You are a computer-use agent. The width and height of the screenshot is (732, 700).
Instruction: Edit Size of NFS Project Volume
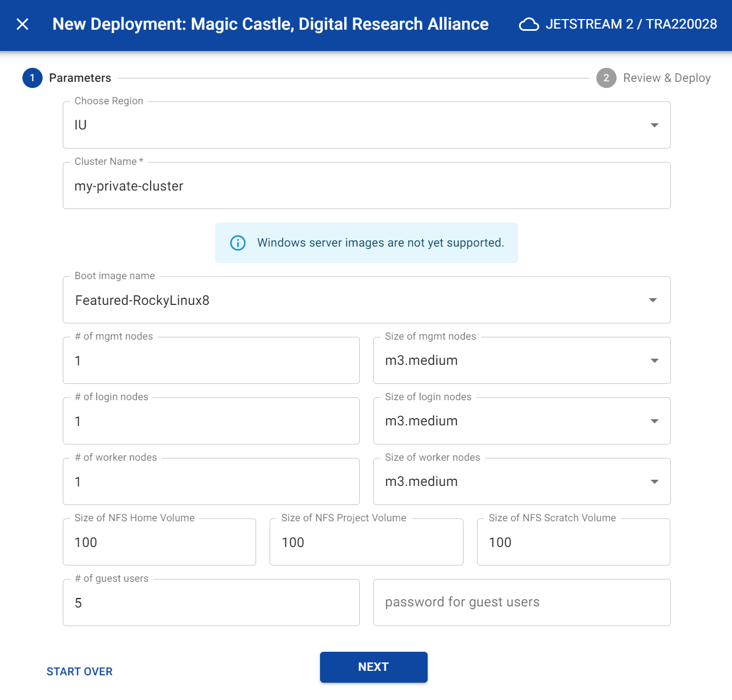click(366, 542)
